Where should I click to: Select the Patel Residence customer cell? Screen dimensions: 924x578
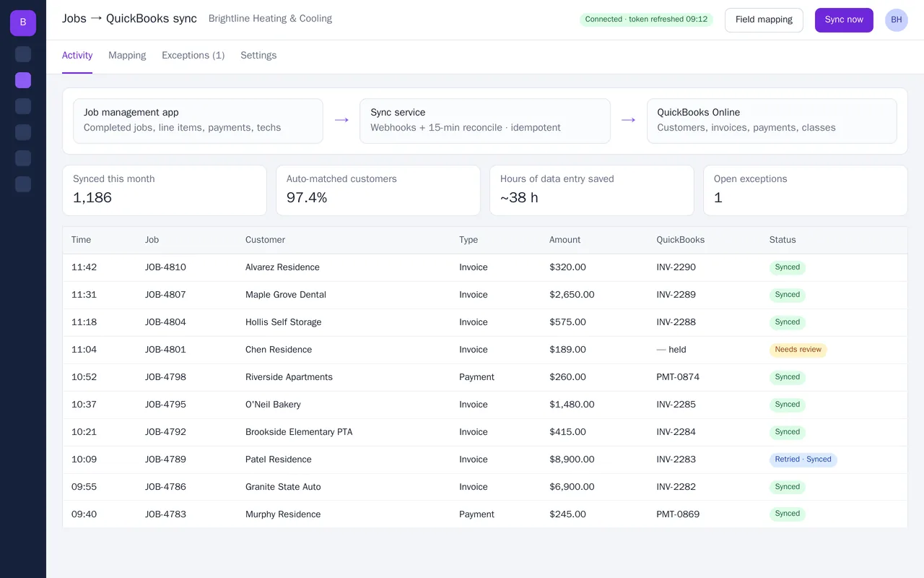(x=279, y=460)
